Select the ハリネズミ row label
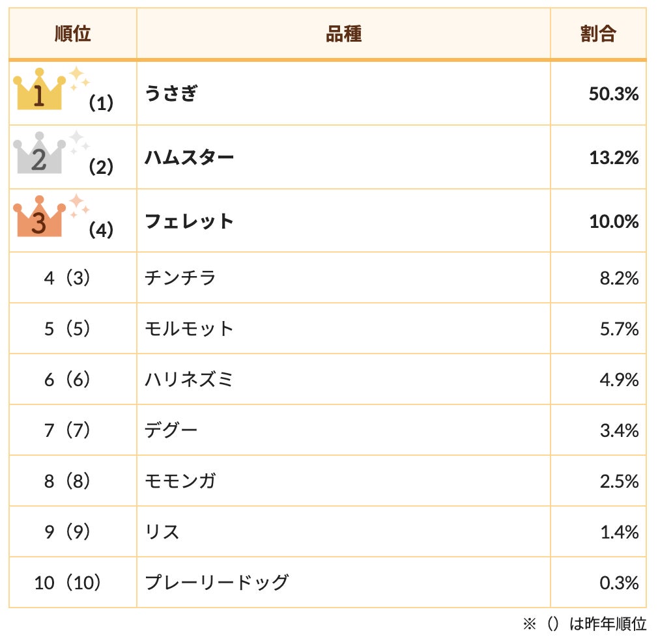658x644 pixels. click(x=189, y=380)
